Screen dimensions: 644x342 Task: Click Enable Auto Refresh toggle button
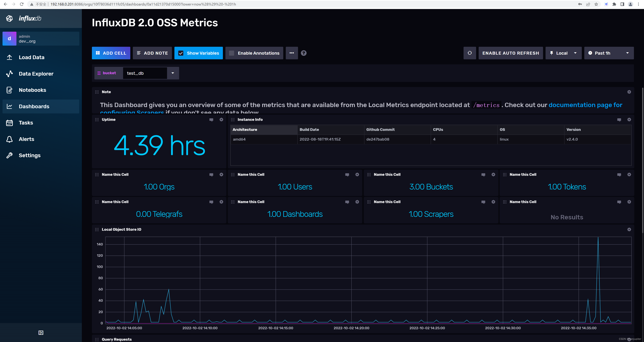pos(511,53)
